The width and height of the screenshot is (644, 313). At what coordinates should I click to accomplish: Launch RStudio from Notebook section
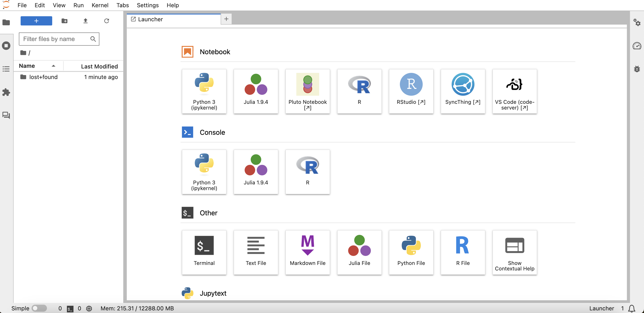click(411, 91)
